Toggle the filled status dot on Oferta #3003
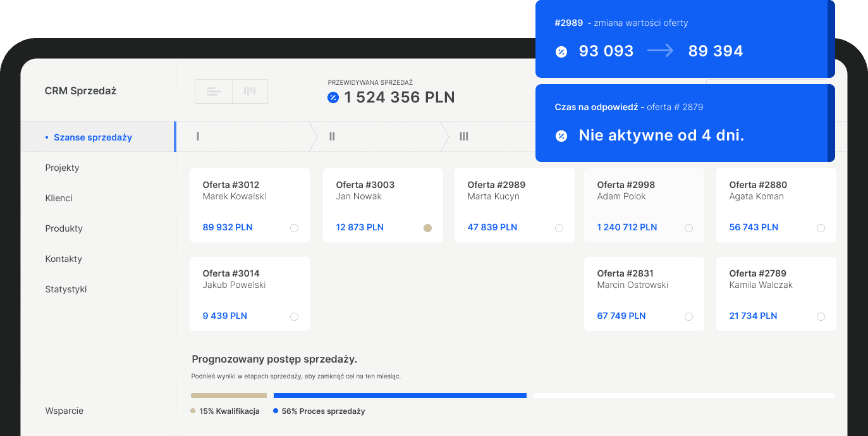This screenshot has height=436, width=868. tap(427, 228)
